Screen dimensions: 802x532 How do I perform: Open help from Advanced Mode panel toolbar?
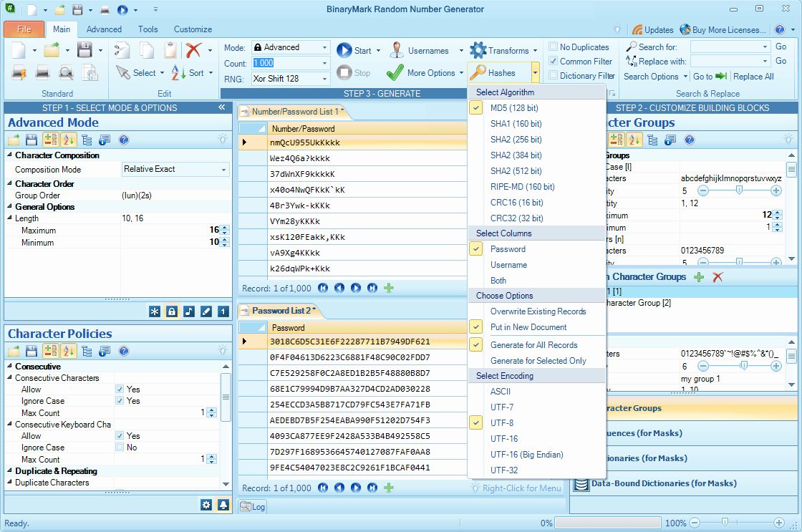tap(123, 140)
